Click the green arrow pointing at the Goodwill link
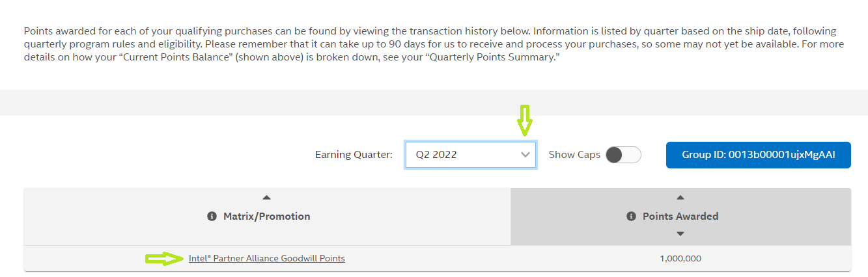The height and width of the screenshot is (277, 868). (163, 259)
